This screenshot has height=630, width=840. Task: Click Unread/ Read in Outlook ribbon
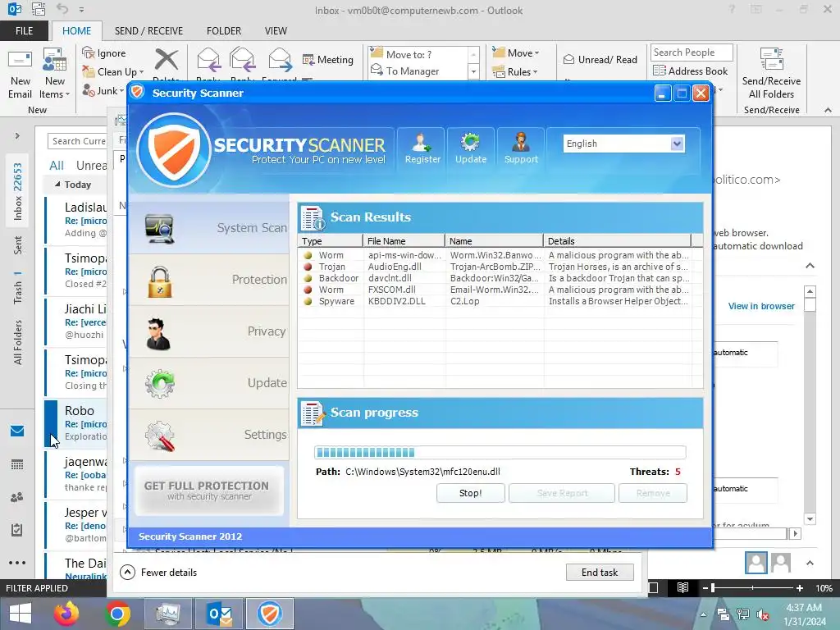[600, 59]
